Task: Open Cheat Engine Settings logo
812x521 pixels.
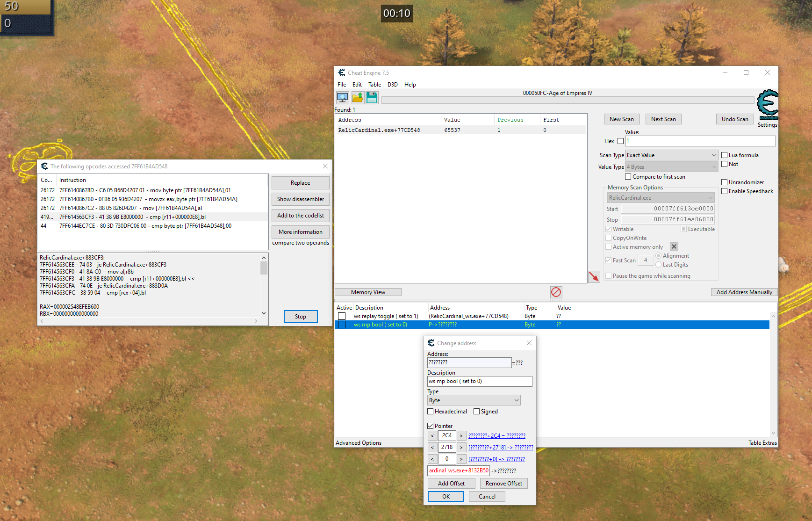Action: 768,105
